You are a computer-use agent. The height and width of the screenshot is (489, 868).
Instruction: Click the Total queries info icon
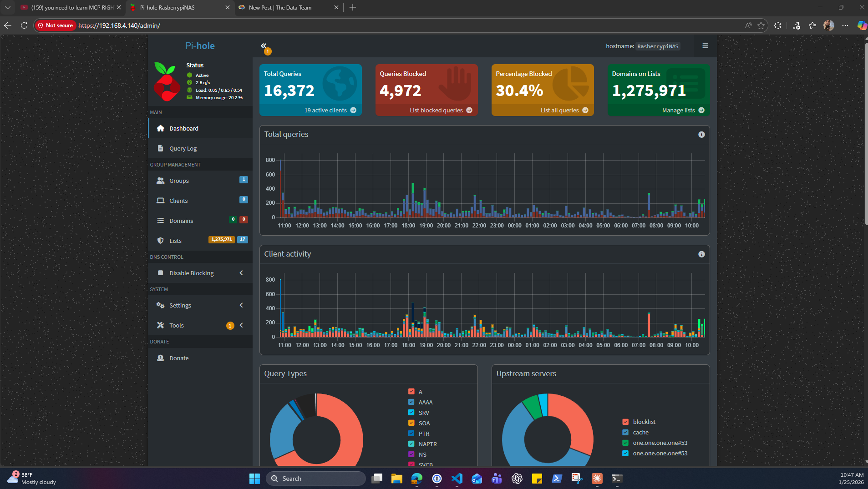pyautogui.click(x=701, y=135)
